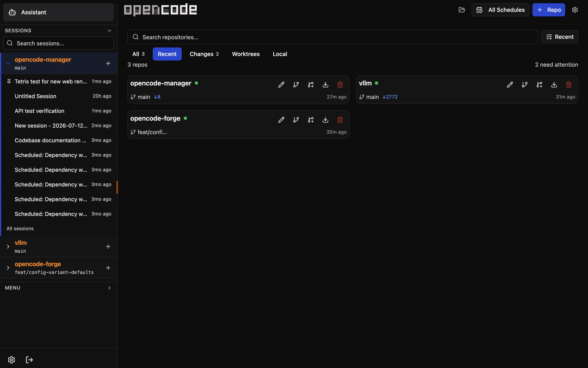The width and height of the screenshot is (588, 368).
Task: Add new session to opencode-forge with plus
Action: click(108, 268)
